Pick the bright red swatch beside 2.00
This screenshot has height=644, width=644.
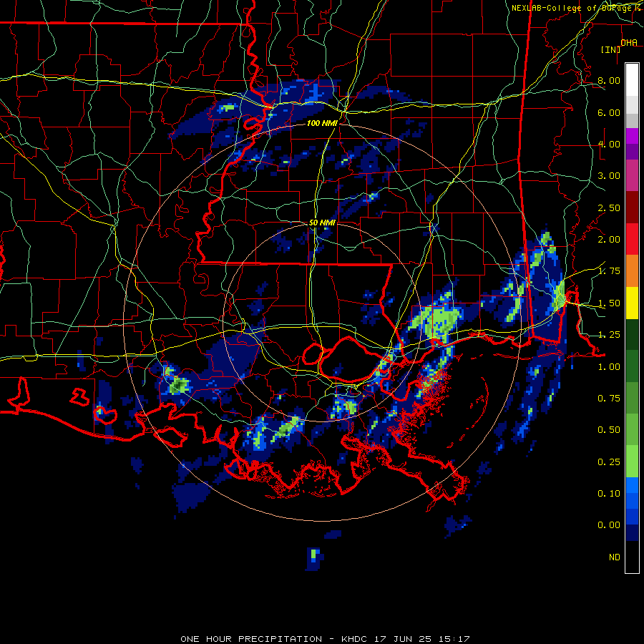click(x=632, y=239)
